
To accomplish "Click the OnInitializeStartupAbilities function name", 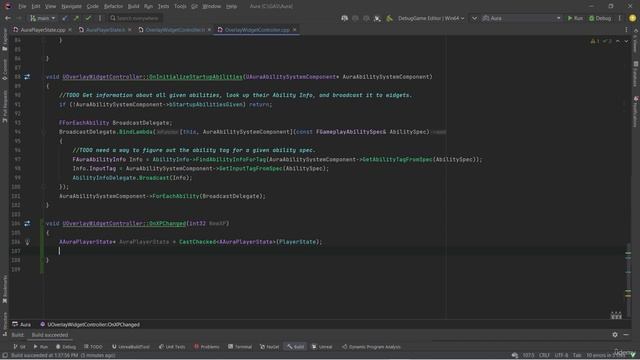I will tap(195, 77).
